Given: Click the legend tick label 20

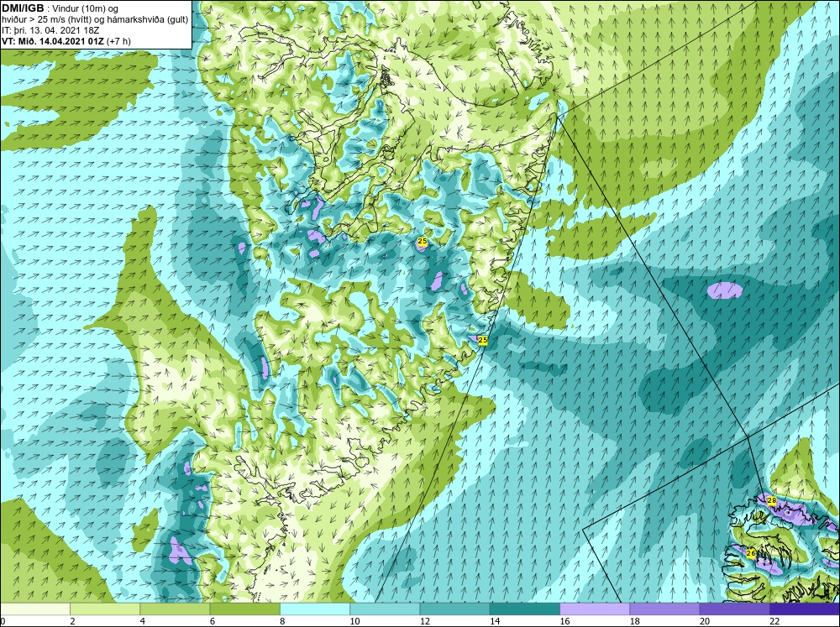Looking at the screenshot, I should point(705,621).
